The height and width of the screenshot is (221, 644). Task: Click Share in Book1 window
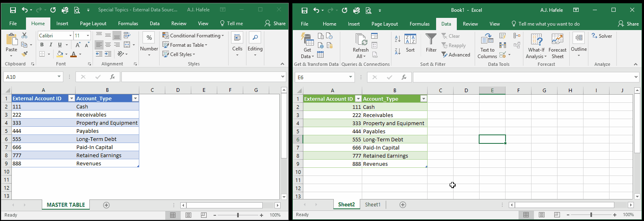click(628, 24)
